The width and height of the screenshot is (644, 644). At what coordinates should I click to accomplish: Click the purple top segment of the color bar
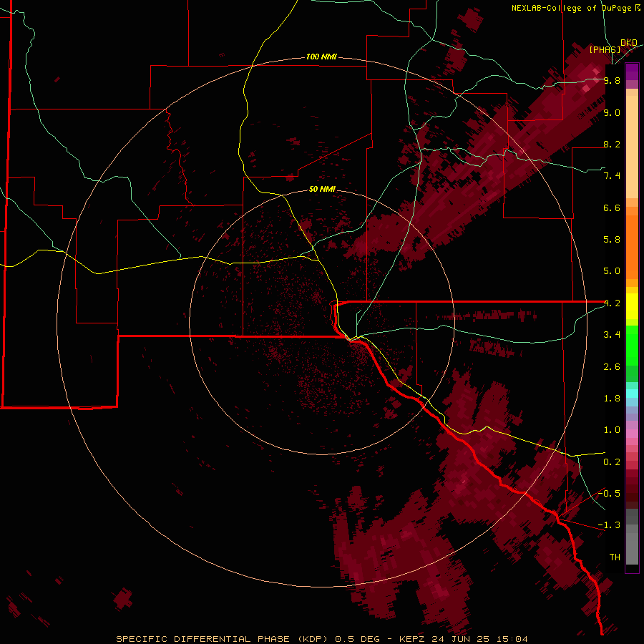(632, 72)
